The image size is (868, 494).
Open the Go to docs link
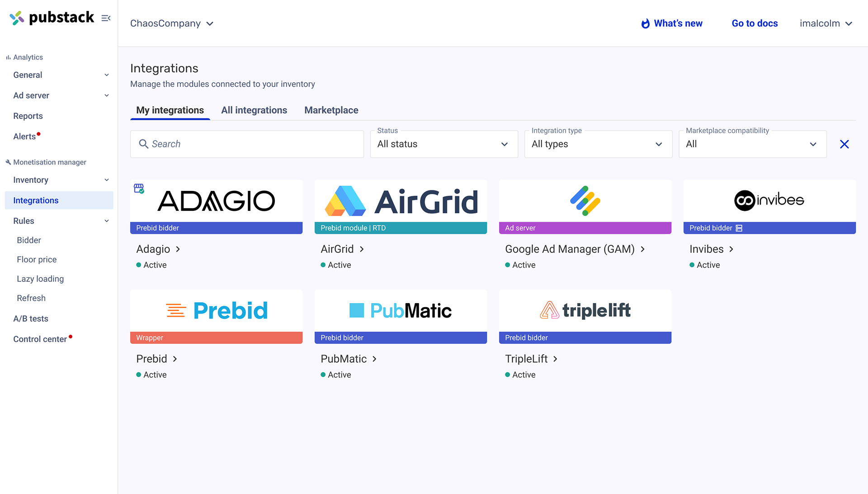755,24
